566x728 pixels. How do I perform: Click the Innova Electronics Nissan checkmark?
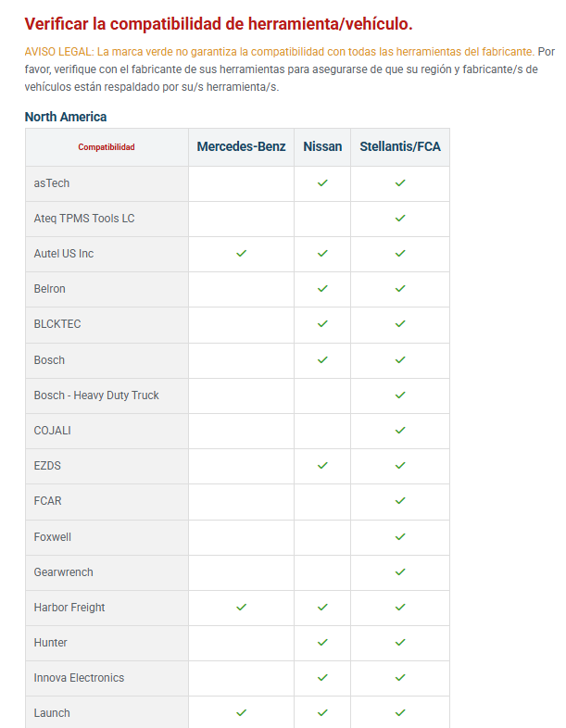click(x=322, y=678)
